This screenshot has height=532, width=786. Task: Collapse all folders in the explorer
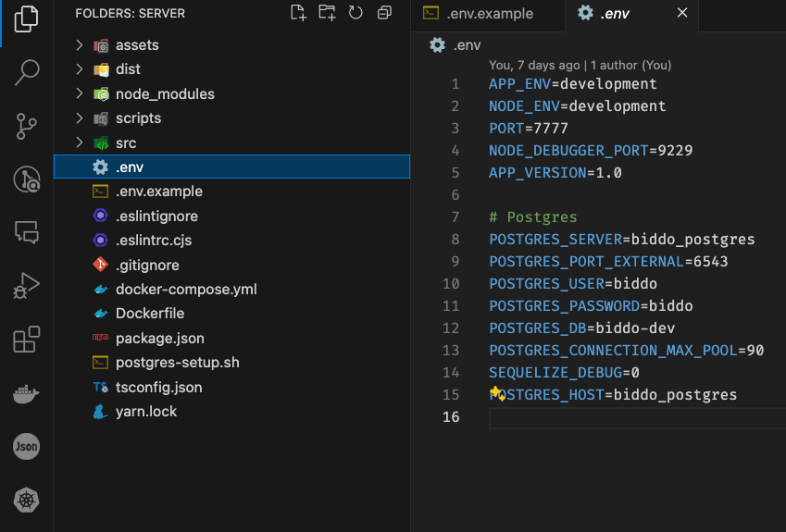(x=384, y=13)
